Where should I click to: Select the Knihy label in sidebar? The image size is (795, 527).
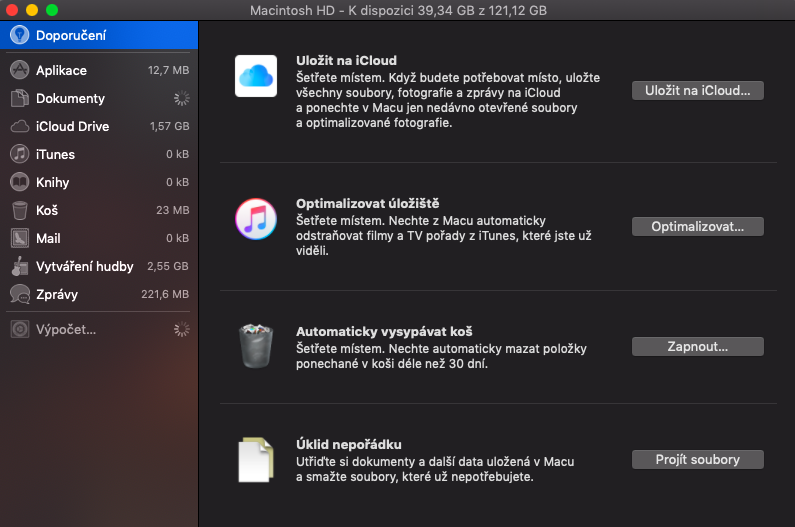52,183
